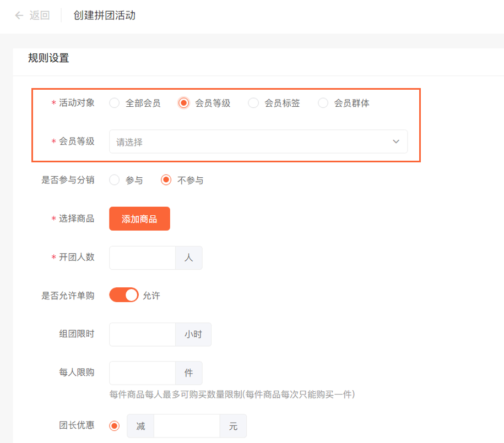This screenshot has width=504, height=443.
Task: Focus the 团长优惠 discount amount input
Action: click(187, 426)
